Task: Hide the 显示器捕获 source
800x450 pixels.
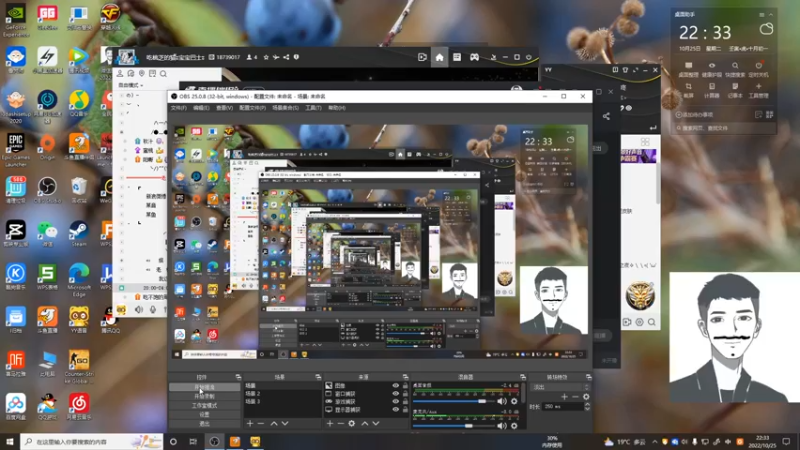Action: (x=395, y=410)
